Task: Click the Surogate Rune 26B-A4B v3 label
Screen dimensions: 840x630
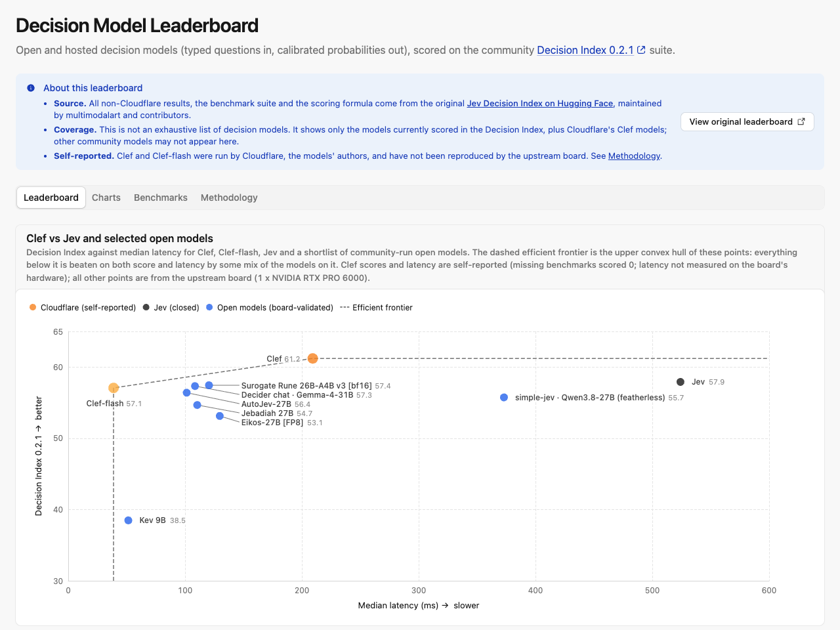Action: [316, 386]
